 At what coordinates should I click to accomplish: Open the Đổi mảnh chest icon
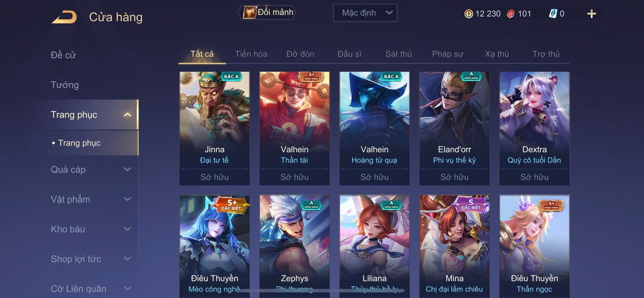[250, 13]
